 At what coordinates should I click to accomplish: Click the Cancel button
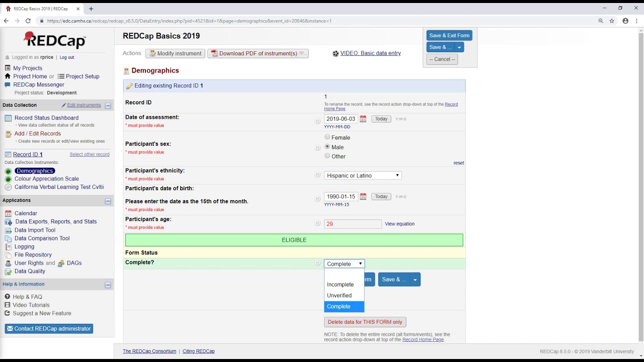tap(442, 59)
